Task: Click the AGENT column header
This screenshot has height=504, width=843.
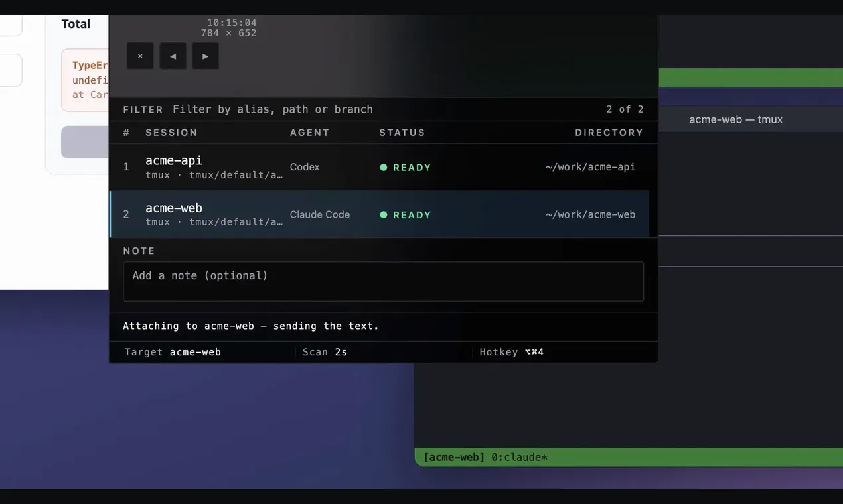Action: click(x=309, y=133)
